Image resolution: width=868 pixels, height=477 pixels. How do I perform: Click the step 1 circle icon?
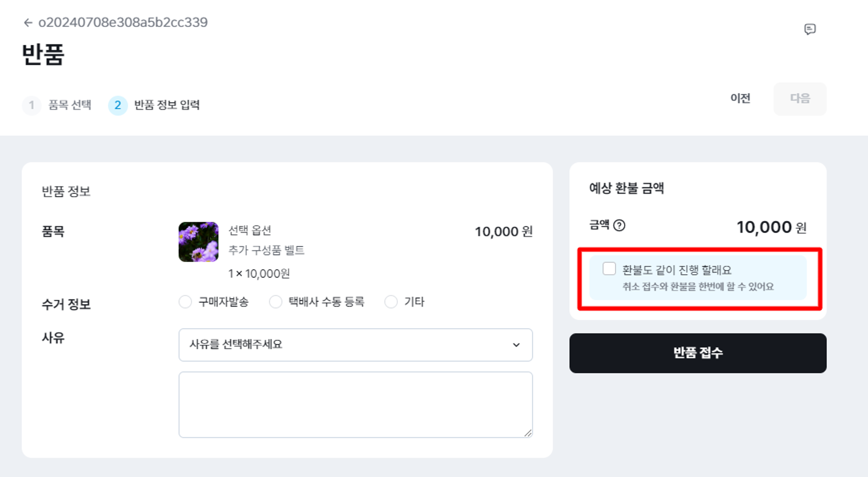coord(32,105)
